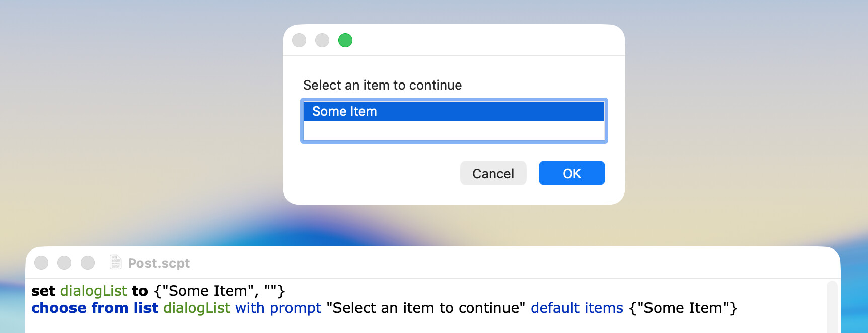Click the "Select an item to continue" dialog prompt
868x333 pixels.
tap(382, 85)
